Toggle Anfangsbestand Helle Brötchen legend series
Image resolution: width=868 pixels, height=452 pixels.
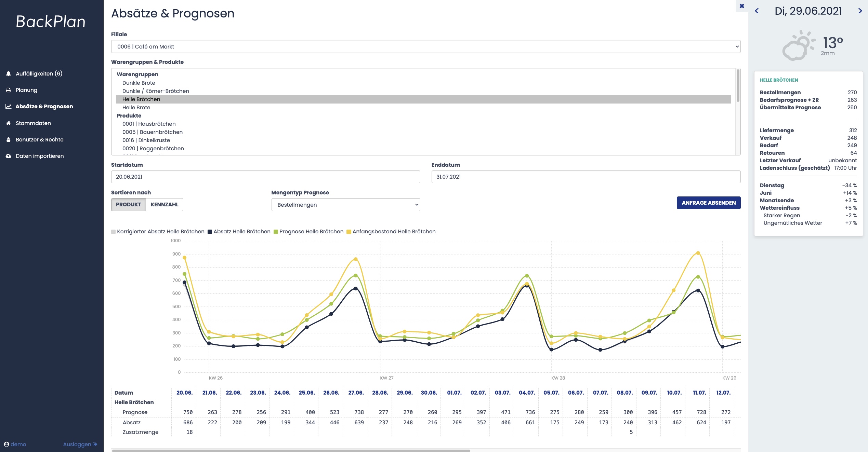[391, 232]
